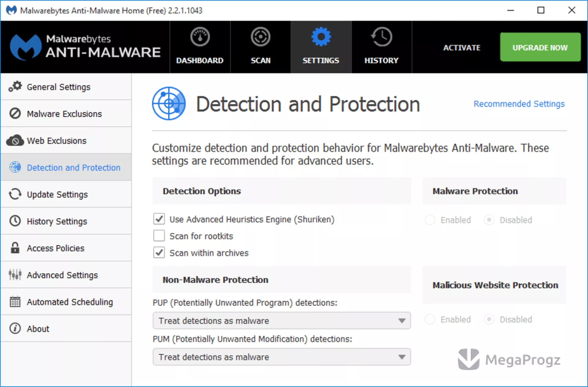The image size is (588, 387).
Task: Minimize the Malwarebytes window
Action: (511, 10)
